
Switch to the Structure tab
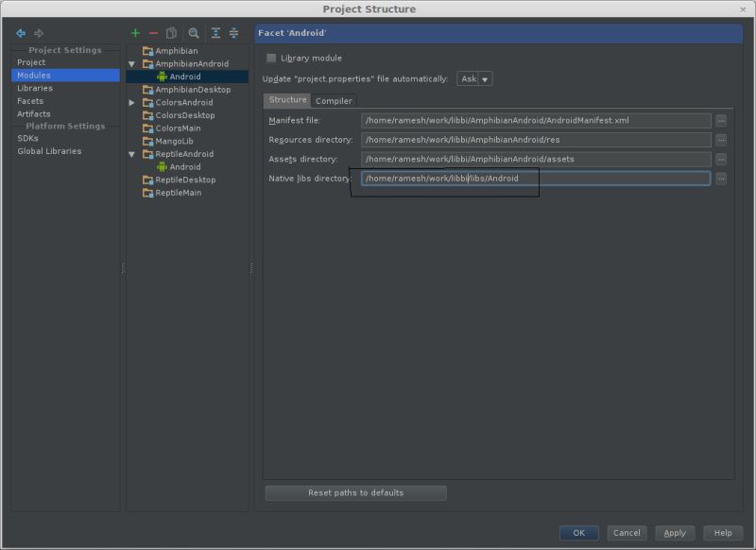point(287,100)
